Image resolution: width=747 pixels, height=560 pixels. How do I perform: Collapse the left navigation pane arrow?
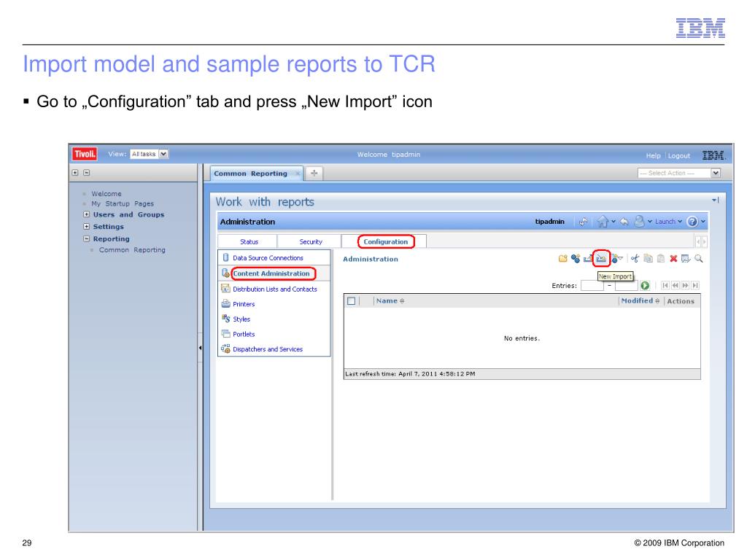click(x=200, y=348)
